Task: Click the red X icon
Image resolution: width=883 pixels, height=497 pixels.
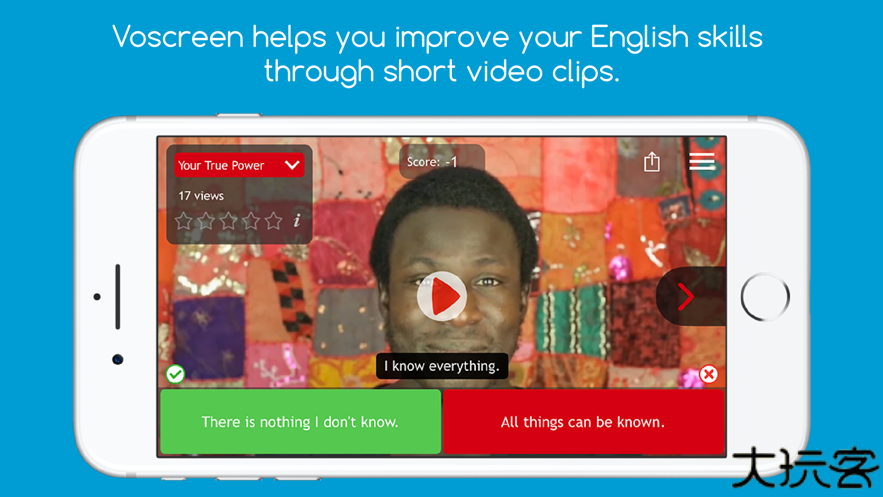Action: 708,374
